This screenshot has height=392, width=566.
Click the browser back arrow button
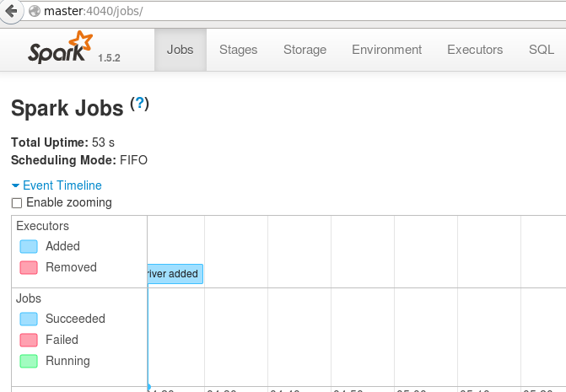(11, 11)
